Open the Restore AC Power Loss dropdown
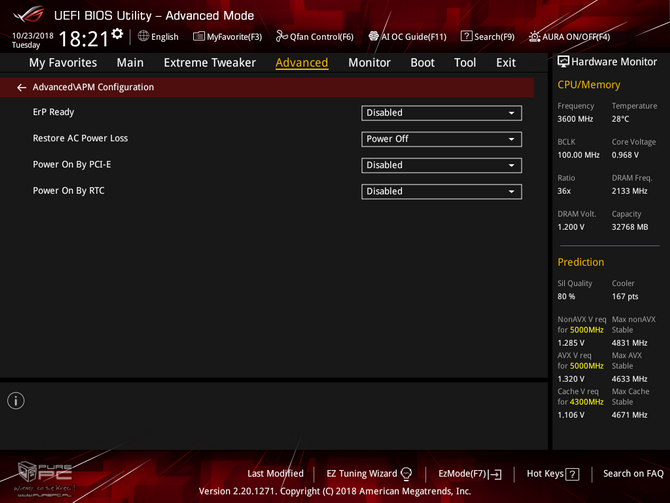The height and width of the screenshot is (503, 670). pyautogui.click(x=441, y=139)
